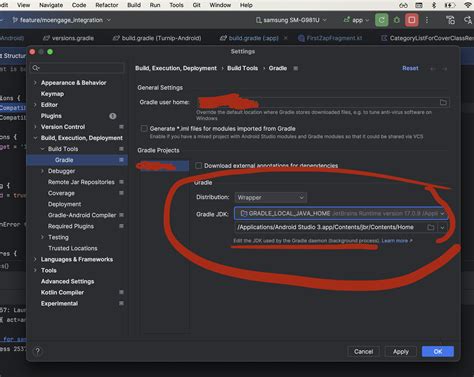
Task: Select Plugins in settings tree
Action: [x=51, y=116]
